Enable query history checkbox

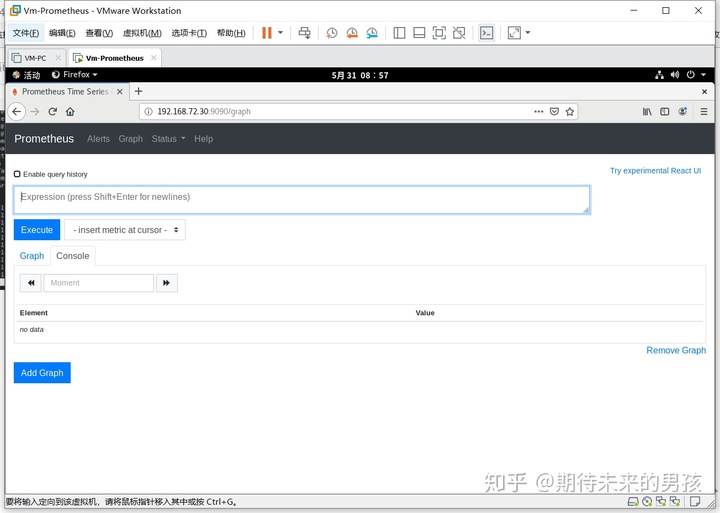coord(17,174)
